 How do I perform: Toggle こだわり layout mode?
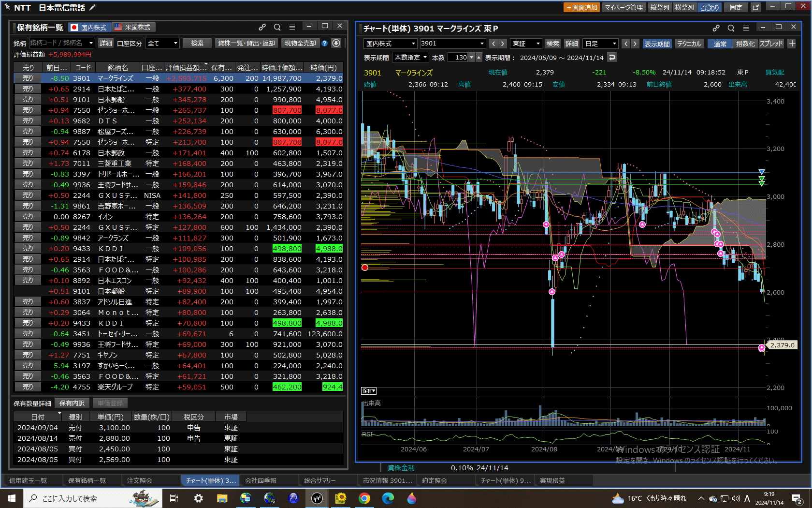(x=710, y=7)
